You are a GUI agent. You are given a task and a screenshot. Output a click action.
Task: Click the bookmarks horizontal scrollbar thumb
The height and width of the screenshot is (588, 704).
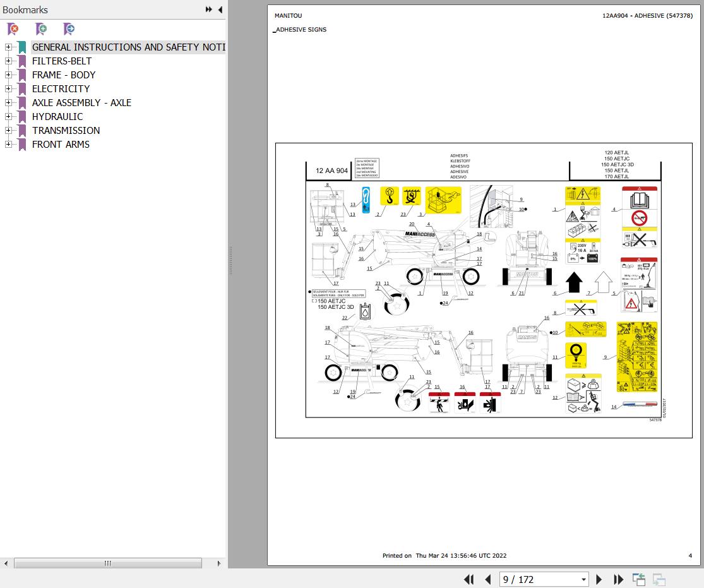point(108,563)
